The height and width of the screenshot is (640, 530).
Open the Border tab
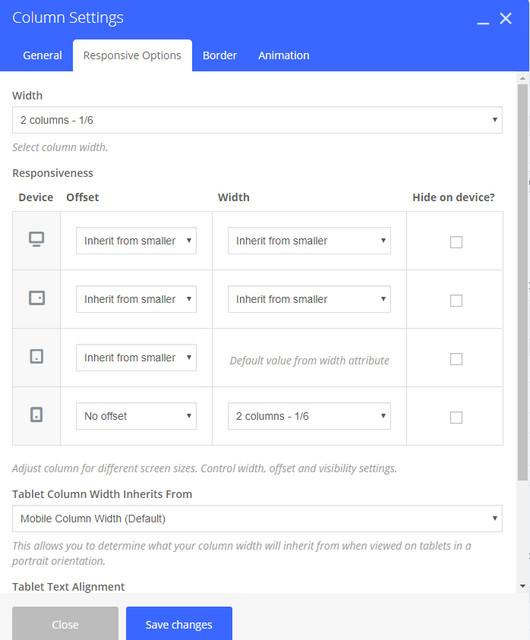220,56
